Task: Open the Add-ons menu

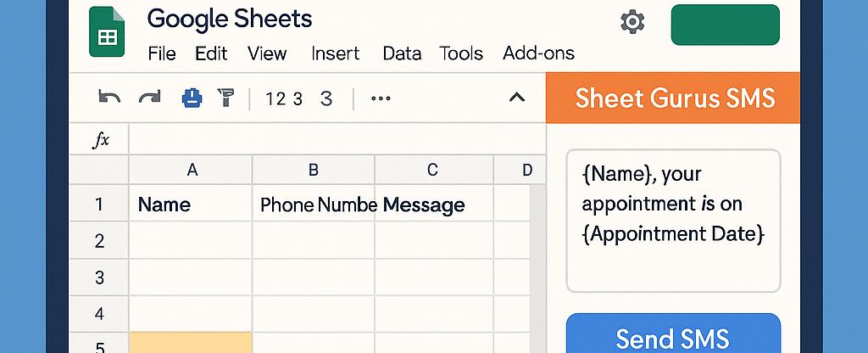Action: (x=538, y=53)
